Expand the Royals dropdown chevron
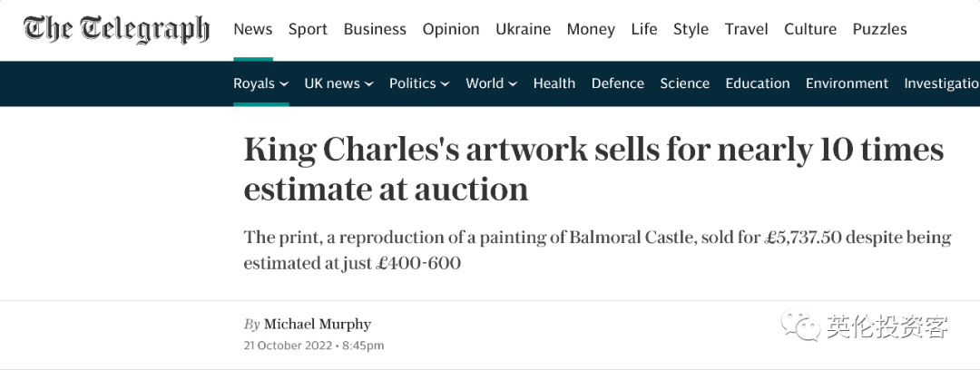980x370 pixels. click(284, 83)
